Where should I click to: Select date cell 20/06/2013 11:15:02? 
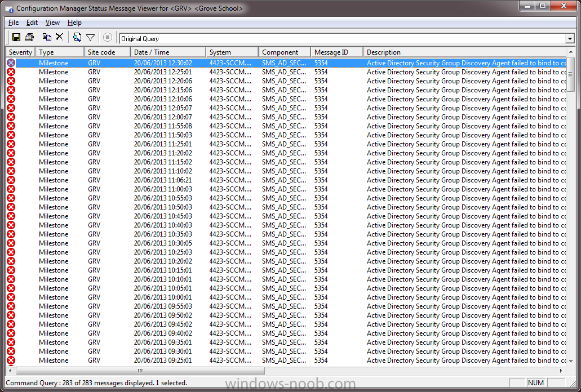tap(163, 162)
